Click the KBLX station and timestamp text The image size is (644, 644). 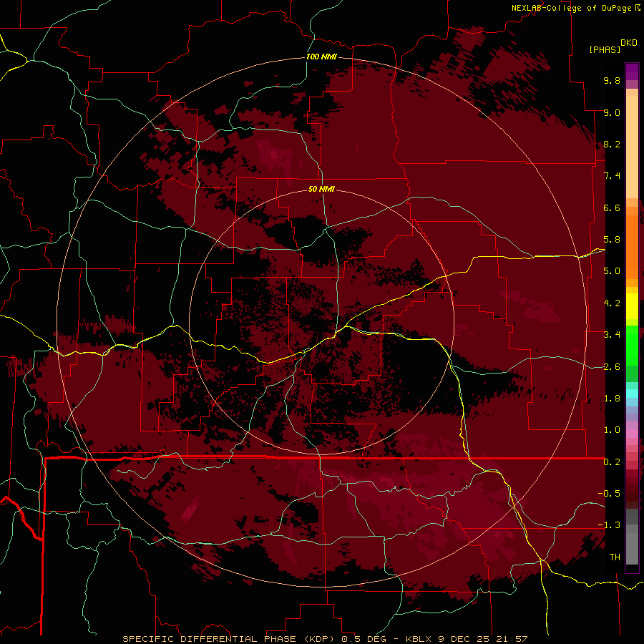[467, 639]
